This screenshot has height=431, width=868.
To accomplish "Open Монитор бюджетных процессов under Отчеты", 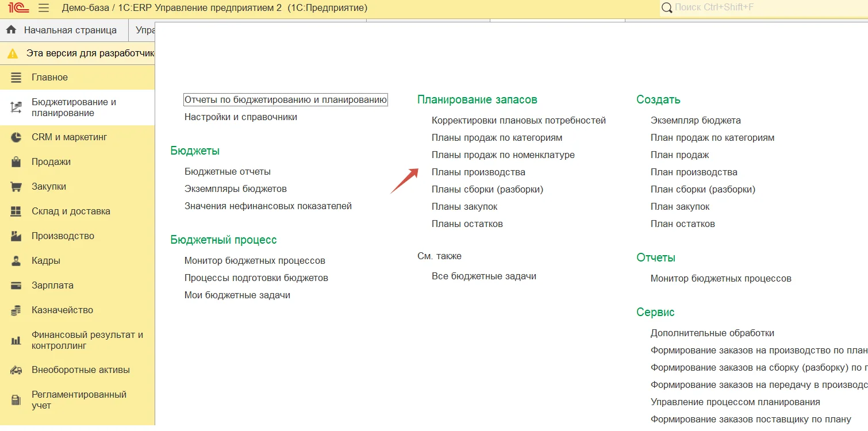I will tap(721, 279).
